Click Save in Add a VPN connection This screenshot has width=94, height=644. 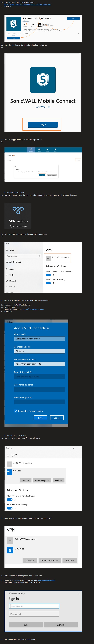pyautogui.click(x=40, y=418)
